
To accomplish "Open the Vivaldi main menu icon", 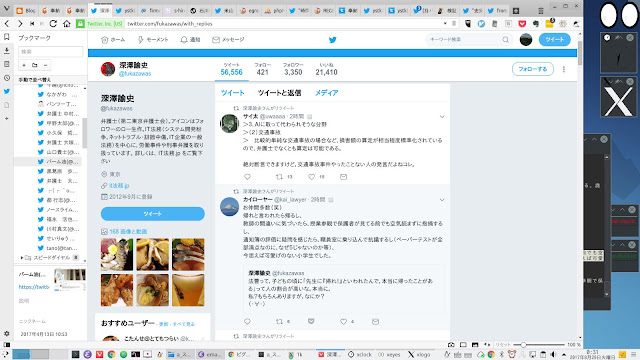I will click(7, 9).
